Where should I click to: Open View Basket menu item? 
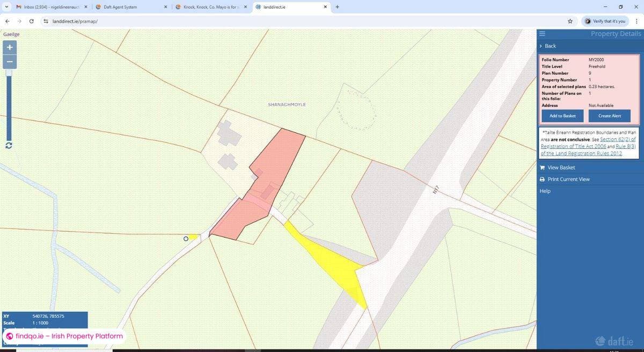(561, 168)
